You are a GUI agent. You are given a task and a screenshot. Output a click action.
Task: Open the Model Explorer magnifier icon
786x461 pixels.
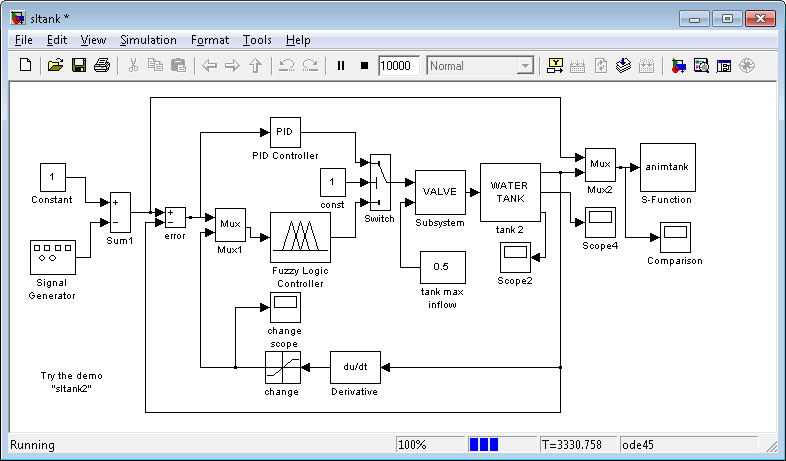(701, 66)
